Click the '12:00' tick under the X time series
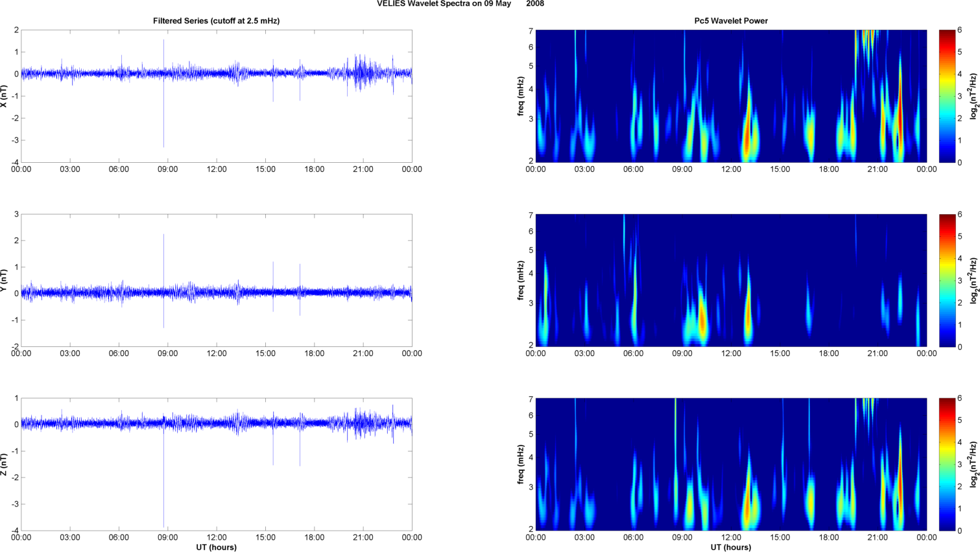Viewport: 980px width, 552px height. 217,169
